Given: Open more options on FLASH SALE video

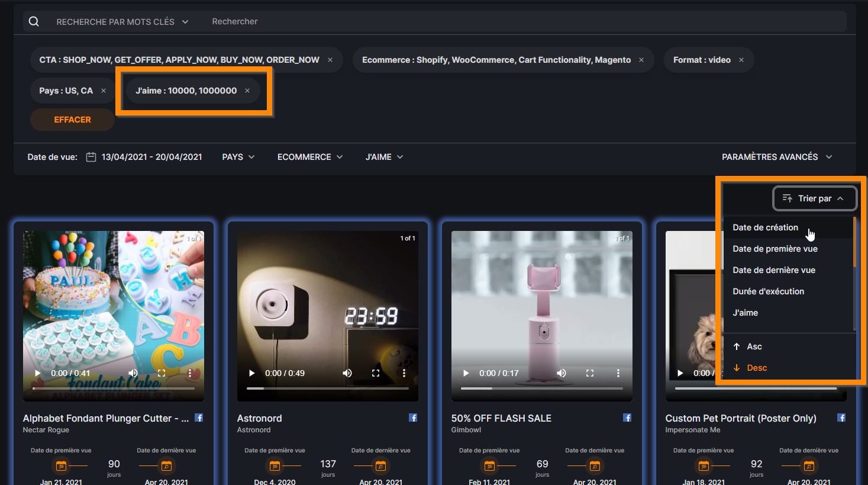Looking at the screenshot, I should [x=618, y=373].
